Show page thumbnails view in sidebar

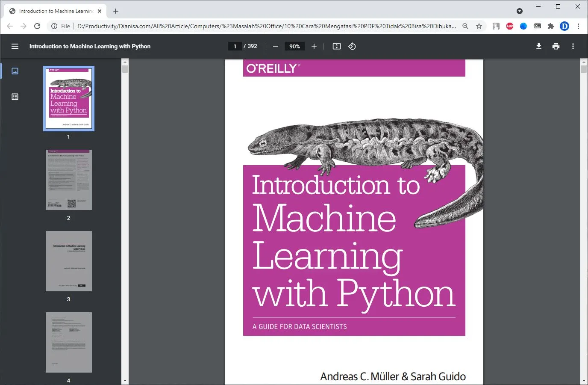click(x=15, y=71)
